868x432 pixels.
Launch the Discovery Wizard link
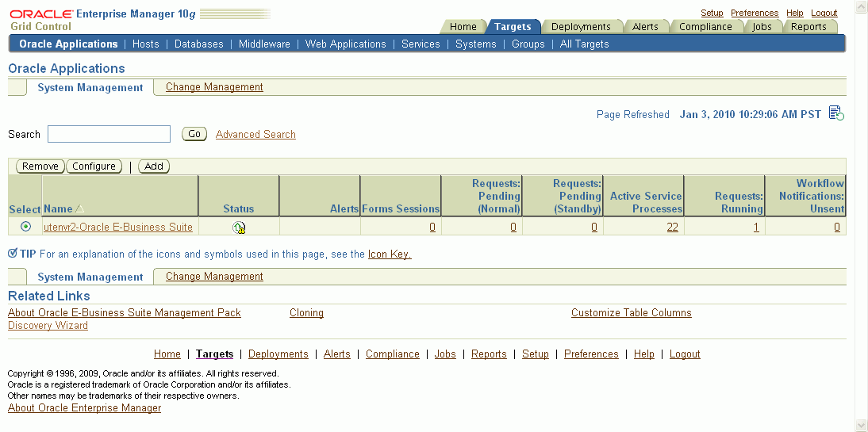coord(48,325)
